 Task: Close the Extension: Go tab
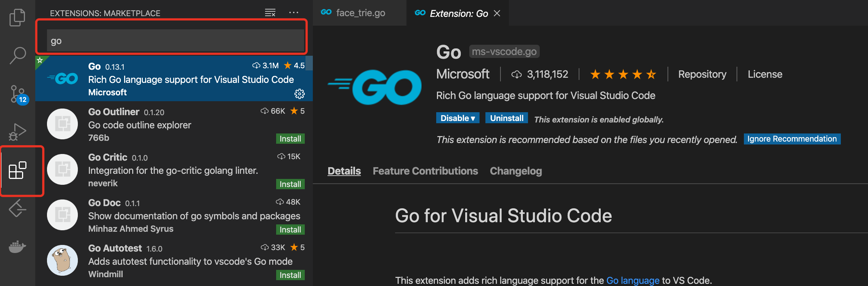coord(497,14)
